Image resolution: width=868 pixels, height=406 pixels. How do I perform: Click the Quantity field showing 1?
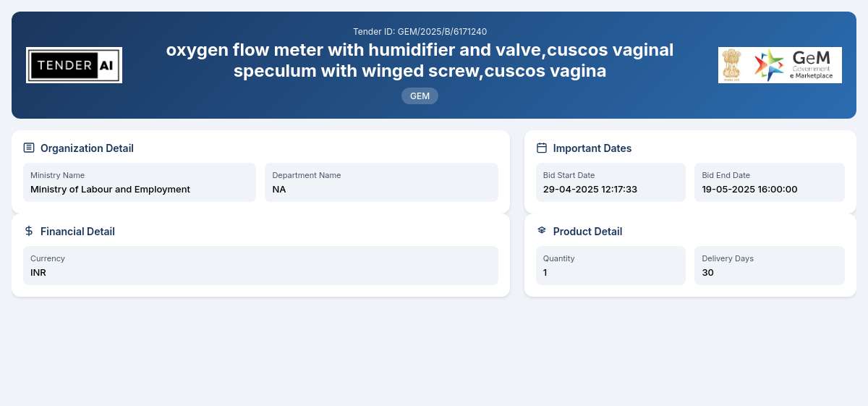click(610, 266)
